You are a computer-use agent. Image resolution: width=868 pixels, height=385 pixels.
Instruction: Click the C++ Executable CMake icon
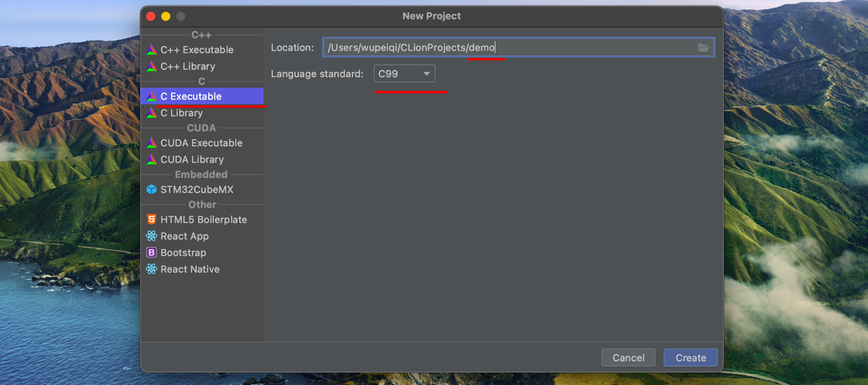tap(151, 50)
